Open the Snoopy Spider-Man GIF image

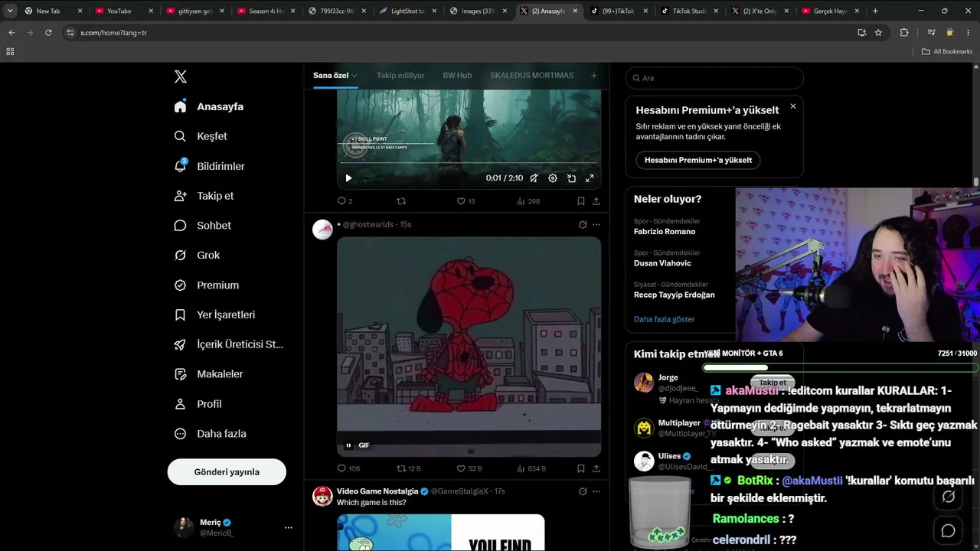469,347
